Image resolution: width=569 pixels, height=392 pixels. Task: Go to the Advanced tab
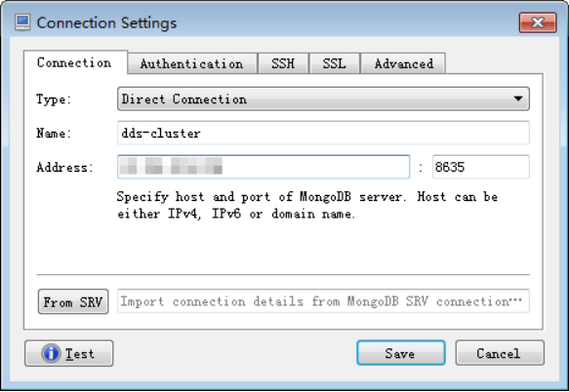[403, 63]
